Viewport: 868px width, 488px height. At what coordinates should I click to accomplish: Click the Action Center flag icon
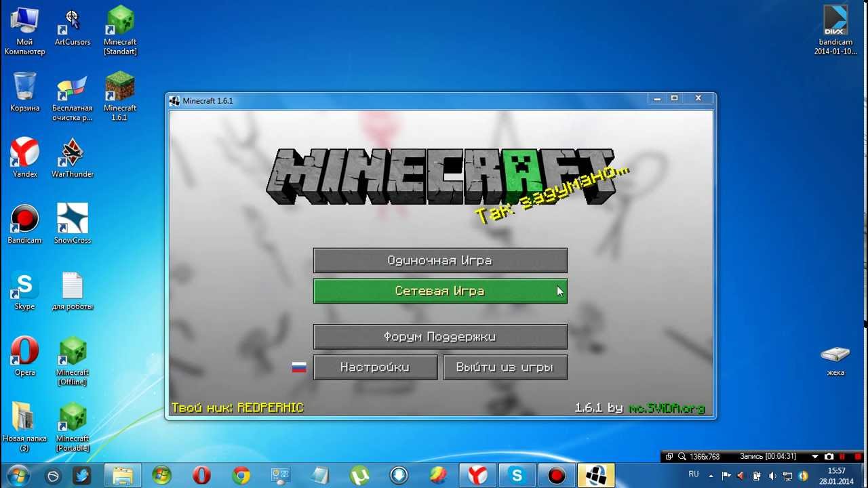[x=726, y=476]
